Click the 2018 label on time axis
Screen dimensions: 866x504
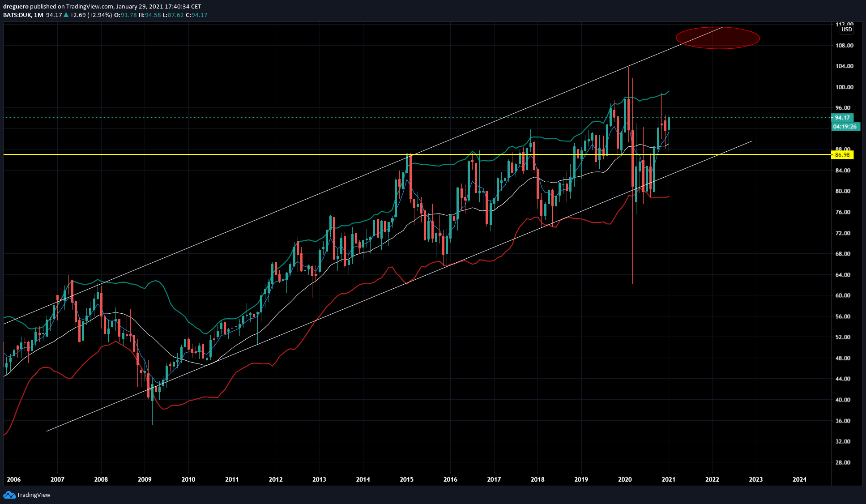tap(538, 479)
